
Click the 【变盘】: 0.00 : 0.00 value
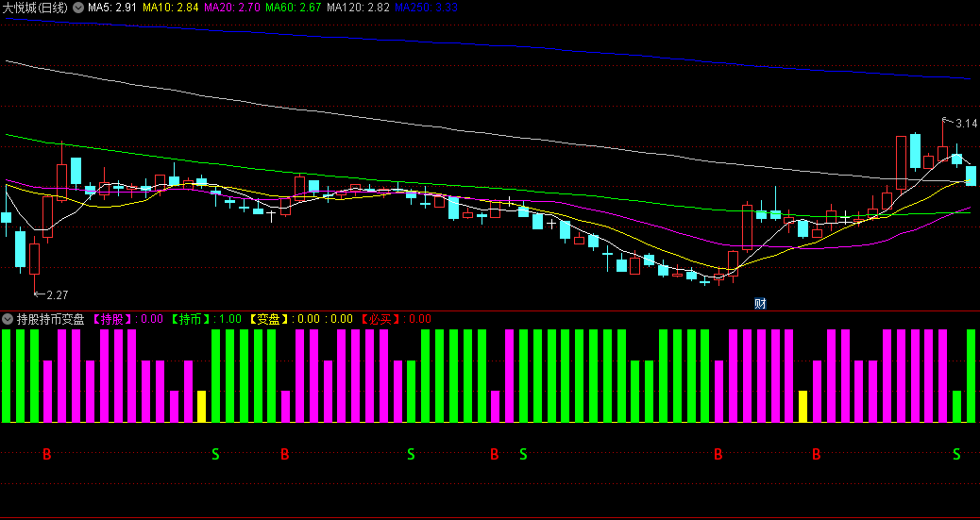point(300,319)
